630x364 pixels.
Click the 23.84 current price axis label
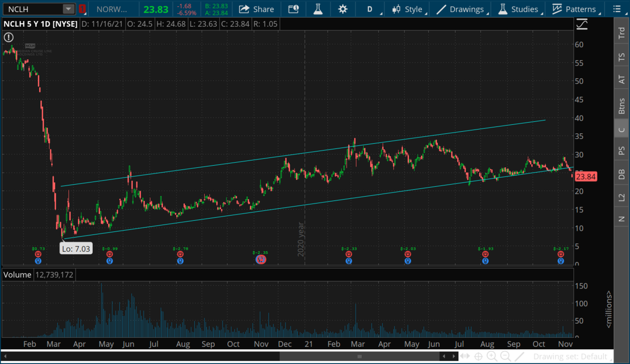585,177
